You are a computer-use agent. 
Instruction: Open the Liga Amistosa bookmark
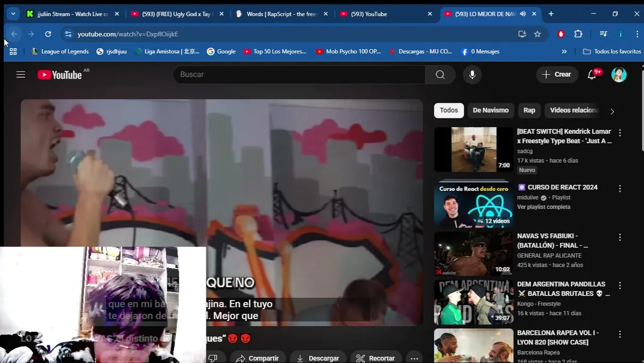(167, 51)
